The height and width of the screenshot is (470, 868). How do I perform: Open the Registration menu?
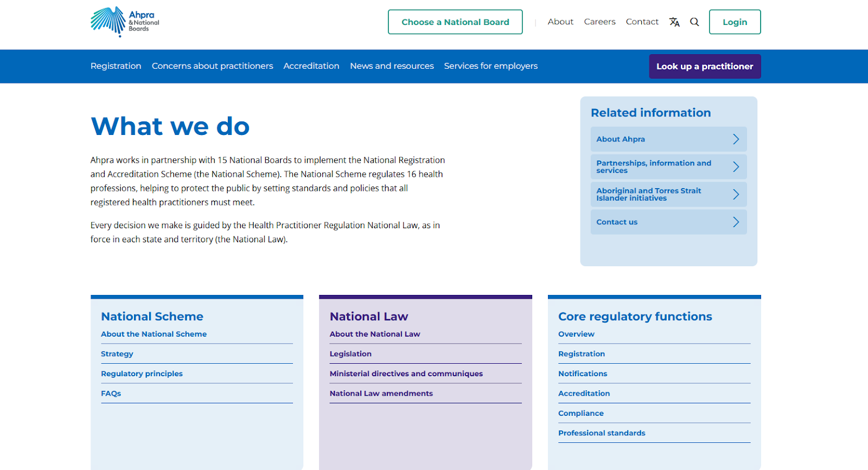point(116,66)
